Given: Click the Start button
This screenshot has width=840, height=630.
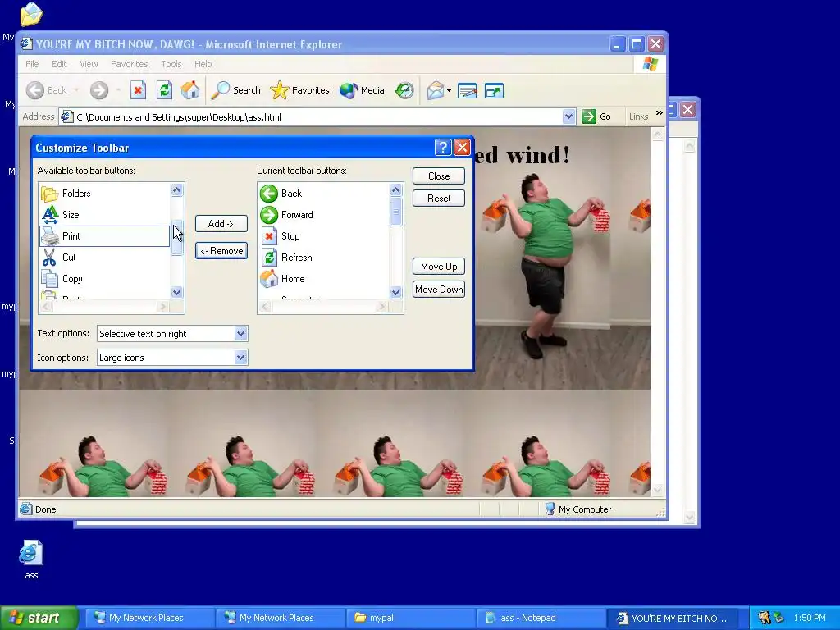Looking at the screenshot, I should 39,618.
